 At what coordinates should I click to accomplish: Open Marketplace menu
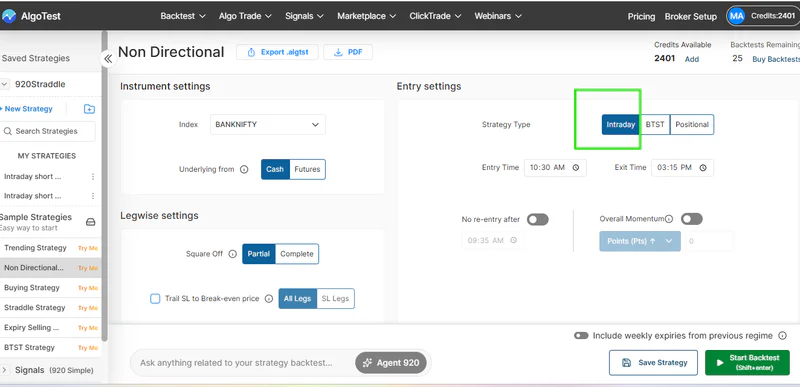click(366, 16)
